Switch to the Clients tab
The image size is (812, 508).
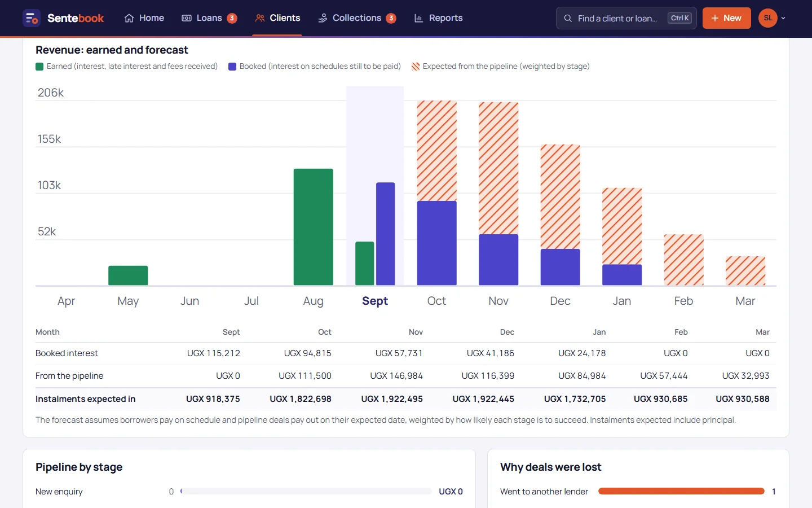(x=277, y=18)
